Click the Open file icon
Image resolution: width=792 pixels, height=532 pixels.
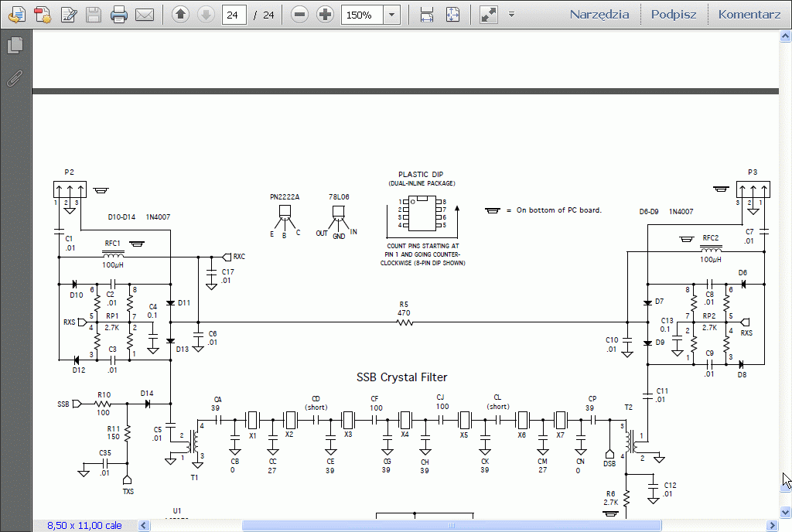click(15, 14)
